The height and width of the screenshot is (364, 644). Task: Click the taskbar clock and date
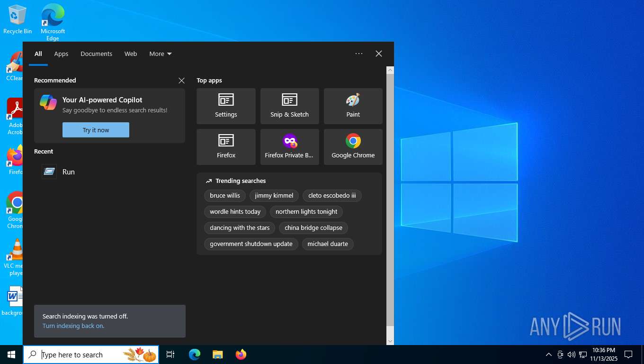point(604,355)
